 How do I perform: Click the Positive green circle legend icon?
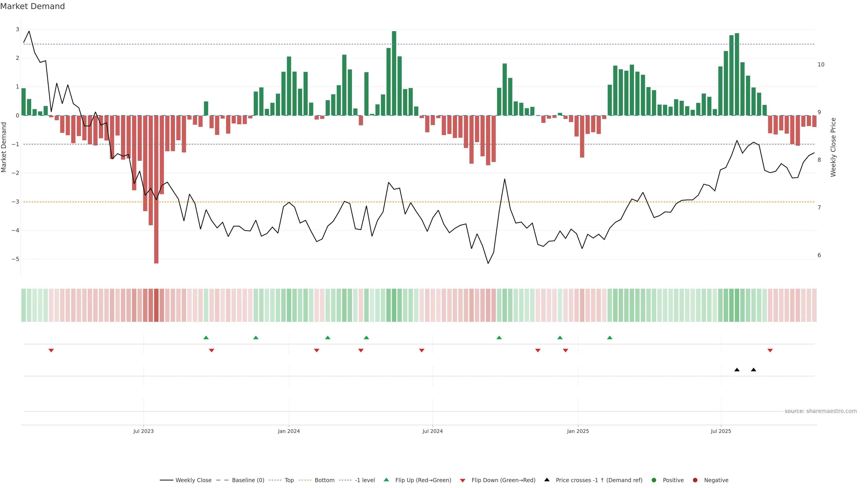coord(654,480)
